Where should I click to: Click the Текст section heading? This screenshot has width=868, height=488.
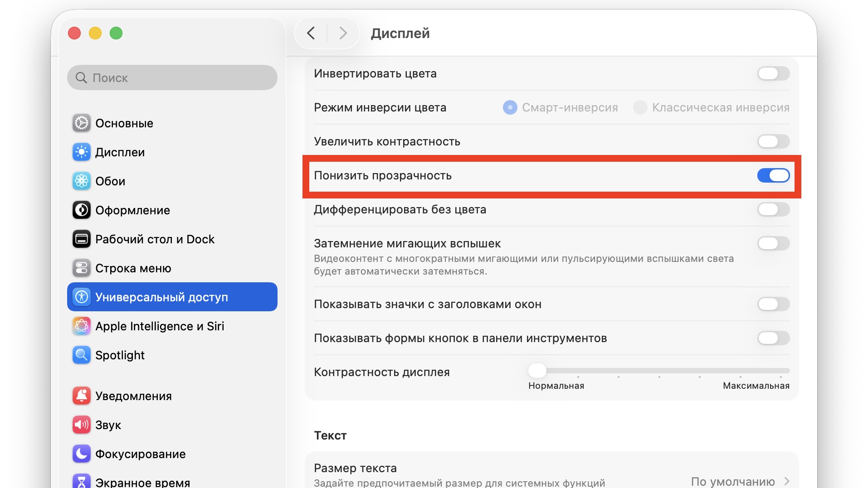click(x=330, y=435)
